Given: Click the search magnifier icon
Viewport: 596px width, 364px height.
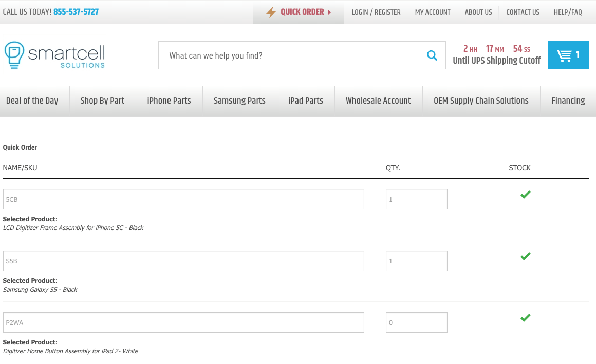Looking at the screenshot, I should pos(432,55).
